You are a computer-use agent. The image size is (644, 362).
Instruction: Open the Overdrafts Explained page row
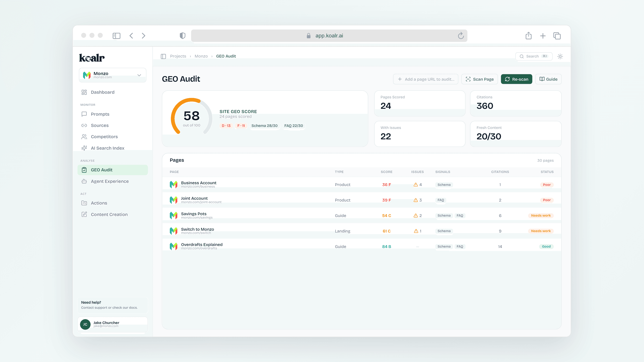(361, 247)
